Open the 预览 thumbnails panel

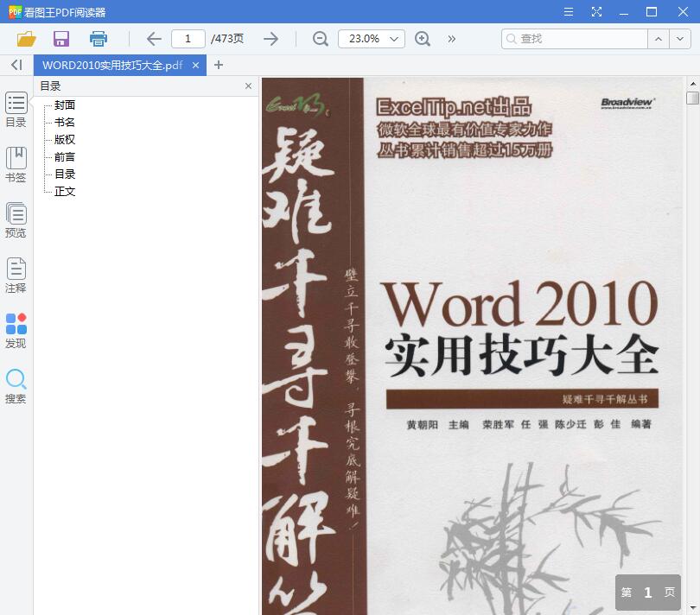16,220
